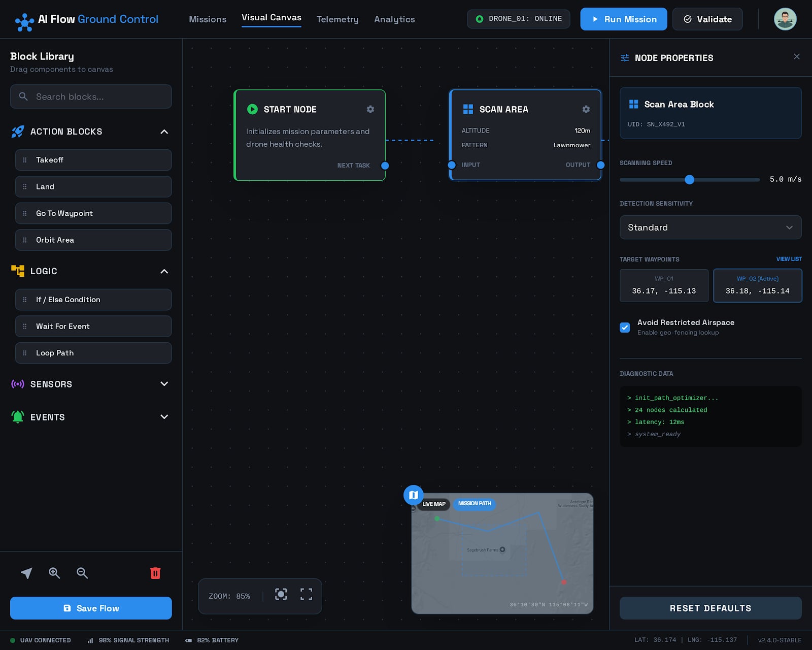Select the zoom out magnifier icon
This screenshot has height=650, width=812.
pos(82,573)
